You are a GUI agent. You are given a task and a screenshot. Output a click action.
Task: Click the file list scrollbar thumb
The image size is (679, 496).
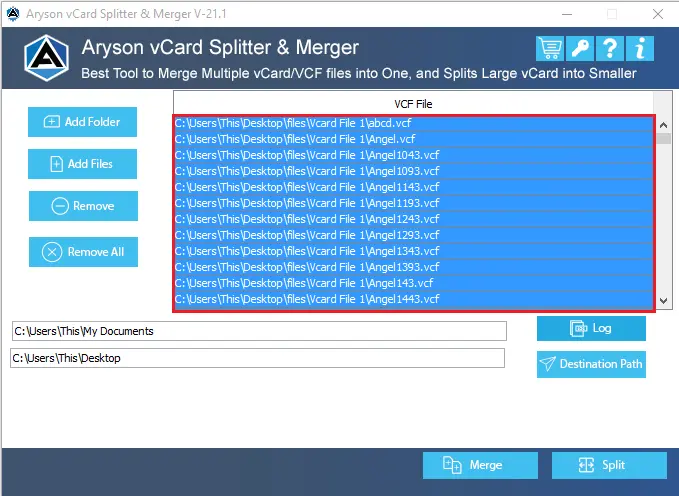tap(663, 139)
